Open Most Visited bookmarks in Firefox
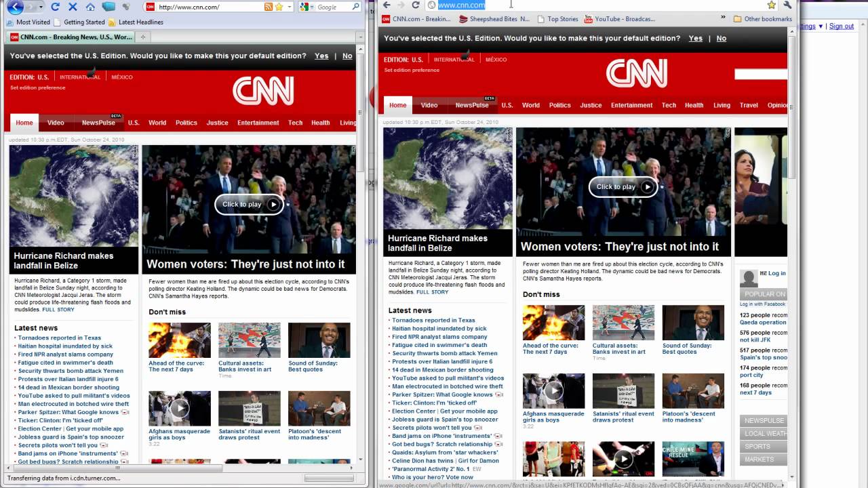Screen dimensions: 868x488 pyautogui.click(x=28, y=22)
